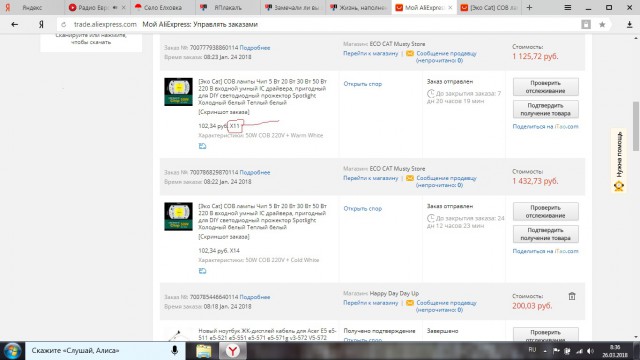Open Cold White COB lamp thumbnail
The width and height of the screenshot is (640, 360).
click(x=178, y=216)
